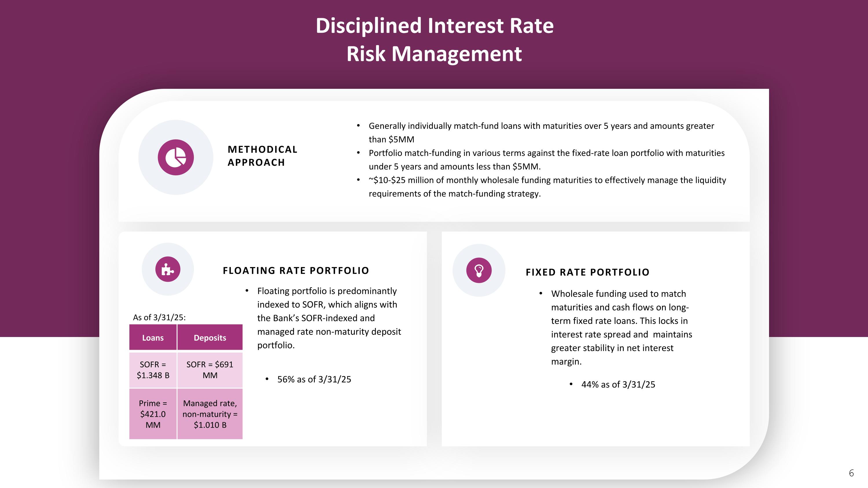Select the Fixed Rate Portfolio heading
868x488 pixels.
tap(587, 272)
